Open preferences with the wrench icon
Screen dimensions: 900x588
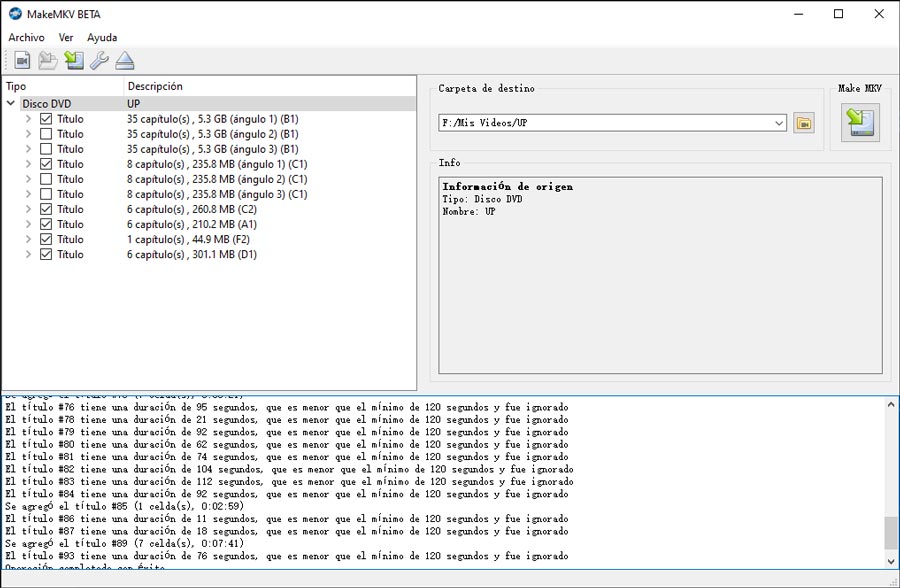click(99, 60)
